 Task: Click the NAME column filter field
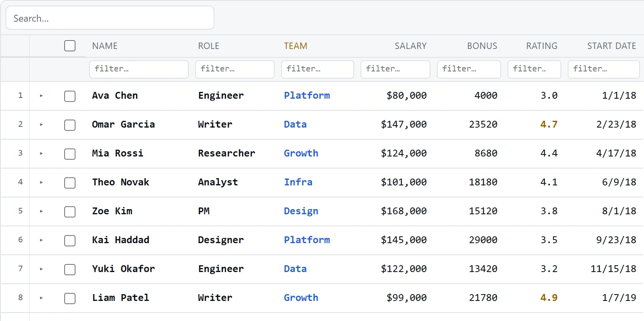coord(139,69)
